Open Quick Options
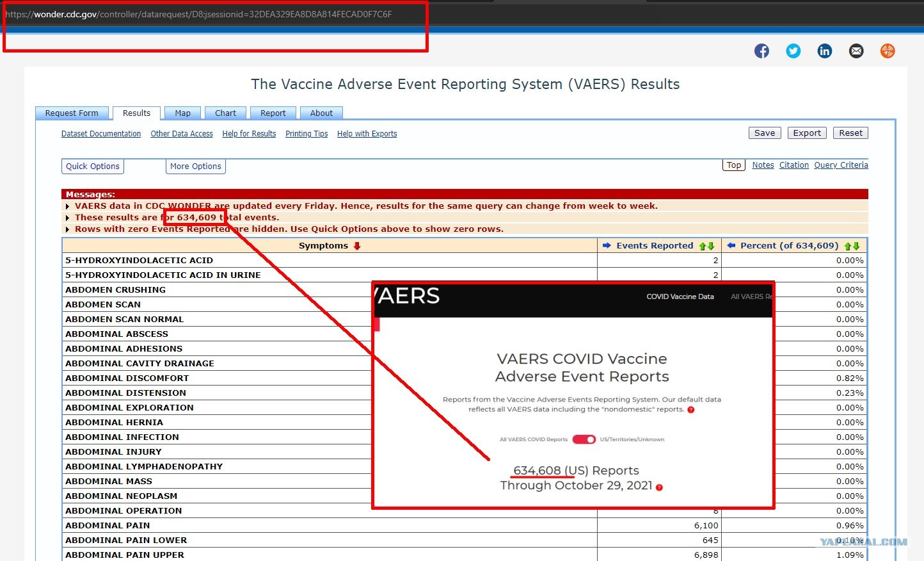This screenshot has width=924, height=561. click(x=93, y=167)
